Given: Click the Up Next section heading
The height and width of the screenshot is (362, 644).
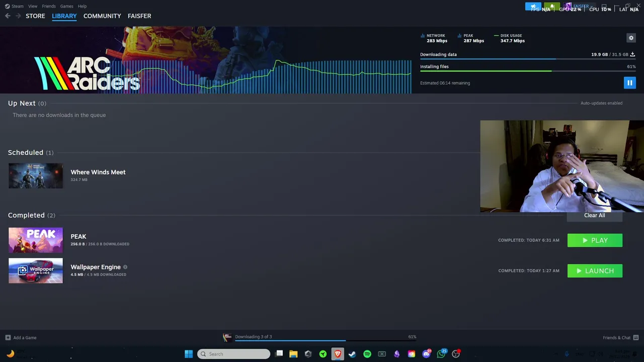Looking at the screenshot, I should pos(22,103).
